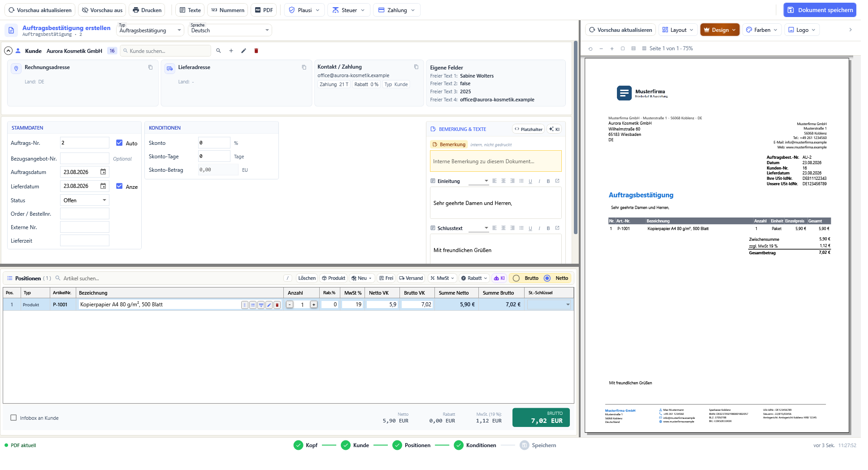This screenshot has height=470, width=868.
Task: Collapse the Kunde section with chevron
Action: coord(8,51)
